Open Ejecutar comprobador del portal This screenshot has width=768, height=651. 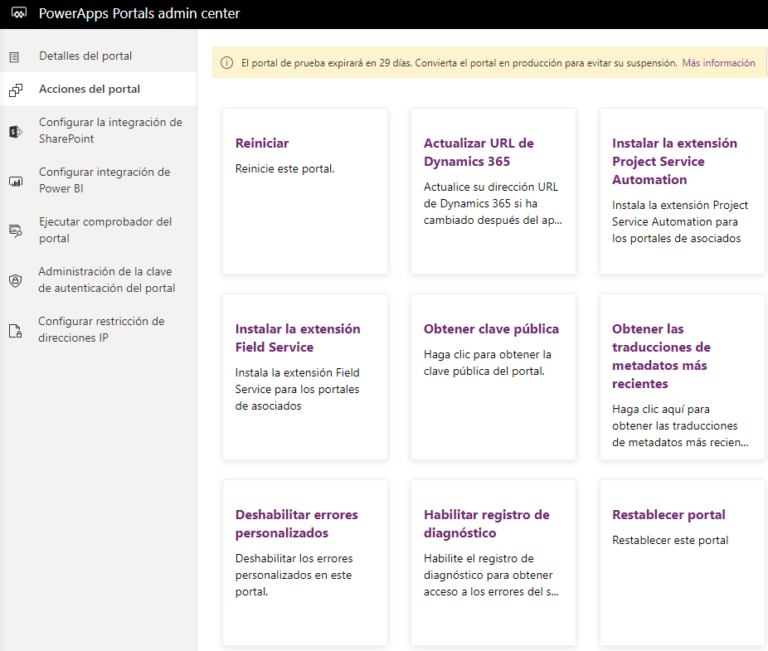coord(98,230)
